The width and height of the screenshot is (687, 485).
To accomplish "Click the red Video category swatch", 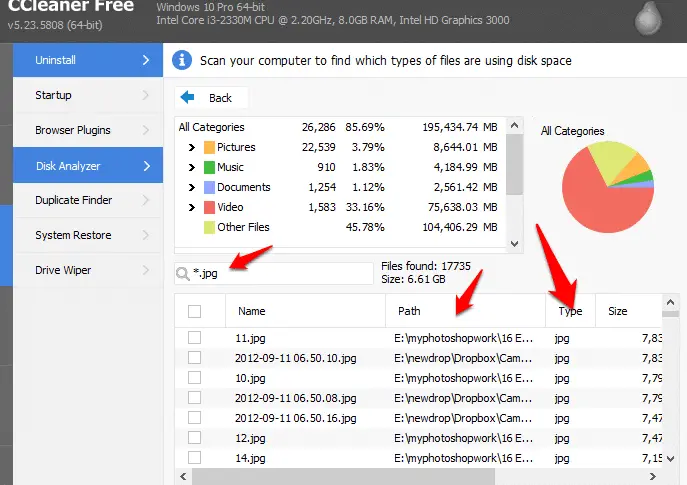I will [209, 207].
